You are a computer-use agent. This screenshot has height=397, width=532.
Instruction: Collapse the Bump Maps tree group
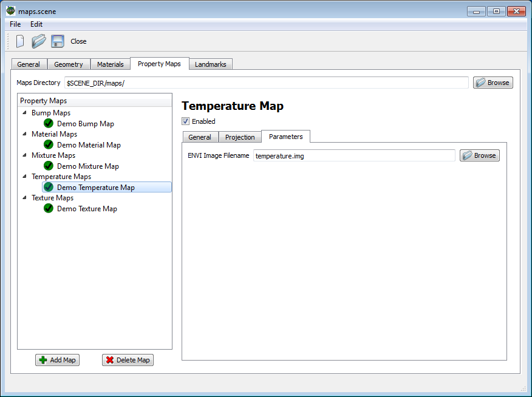click(24, 112)
